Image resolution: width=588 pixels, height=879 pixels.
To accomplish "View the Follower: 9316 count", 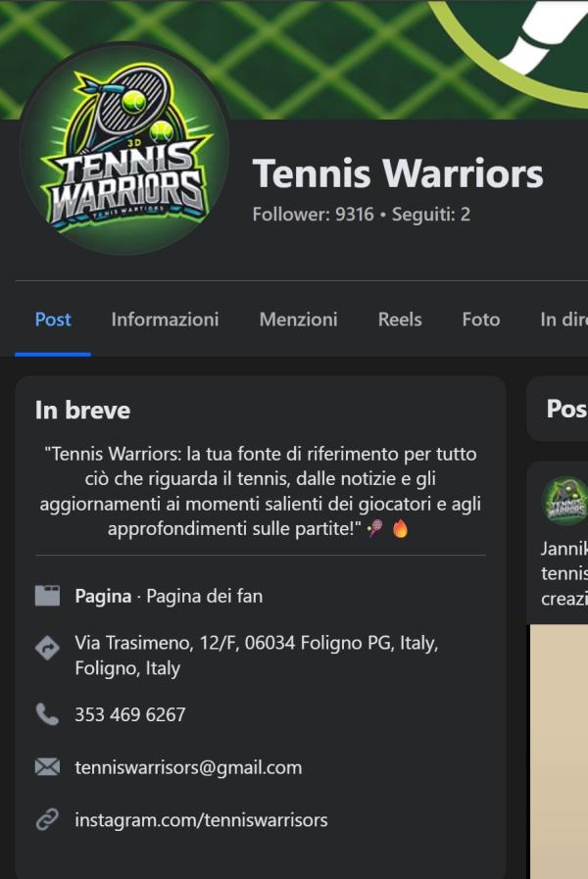I will [x=313, y=215].
